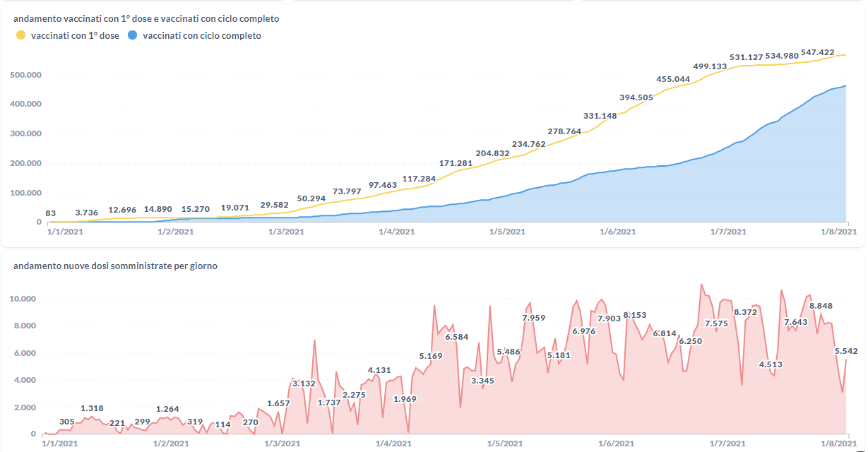This screenshot has height=452, width=868.
Task: Click the 83 starting data label
Action: point(50,213)
